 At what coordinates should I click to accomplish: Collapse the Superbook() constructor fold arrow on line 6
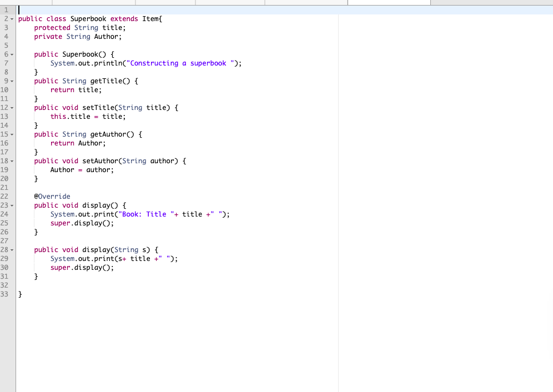point(12,54)
